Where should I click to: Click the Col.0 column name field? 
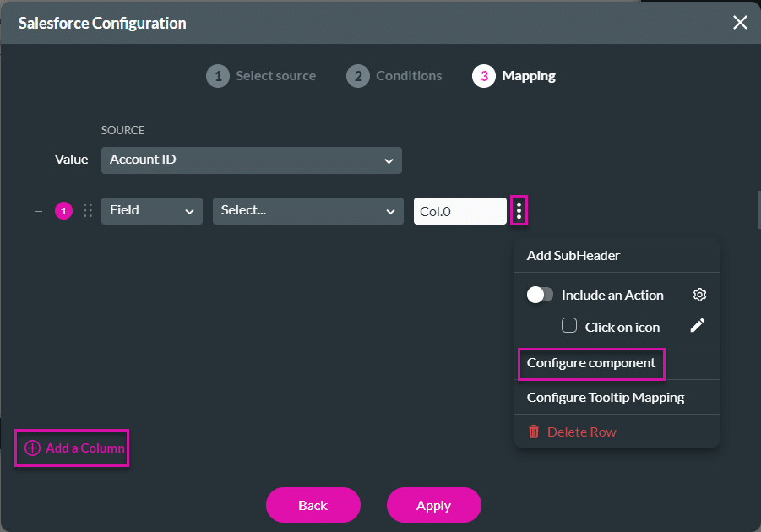(x=459, y=211)
